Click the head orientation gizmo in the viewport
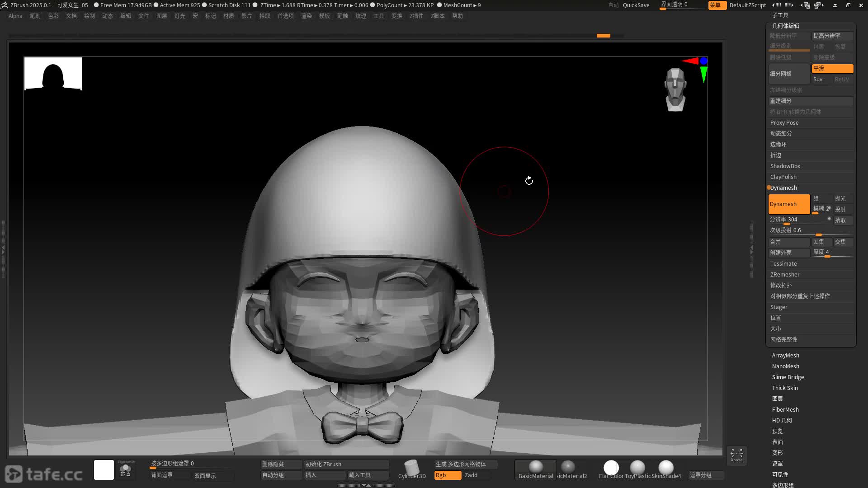 pos(675,89)
